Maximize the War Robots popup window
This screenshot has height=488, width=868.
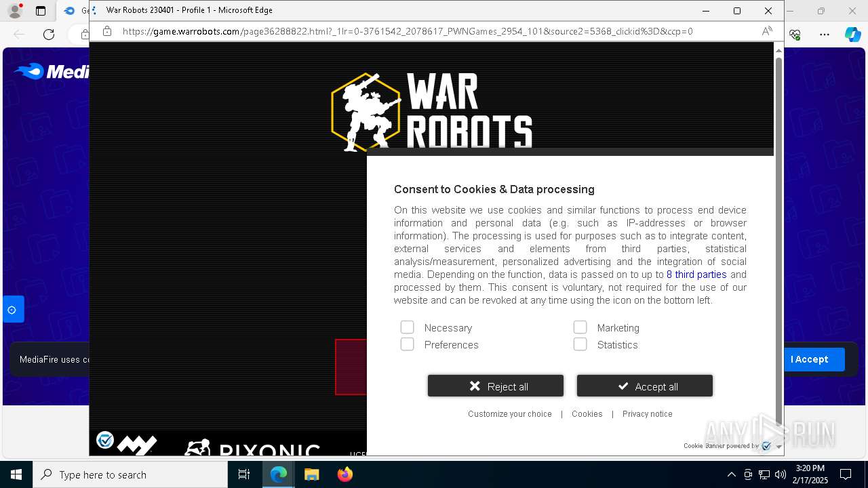[737, 11]
